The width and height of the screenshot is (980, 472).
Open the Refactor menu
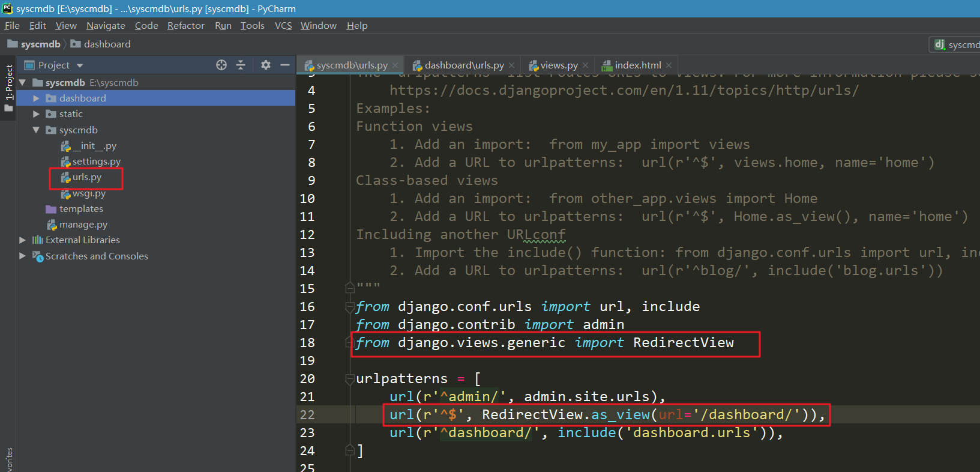[x=186, y=25]
